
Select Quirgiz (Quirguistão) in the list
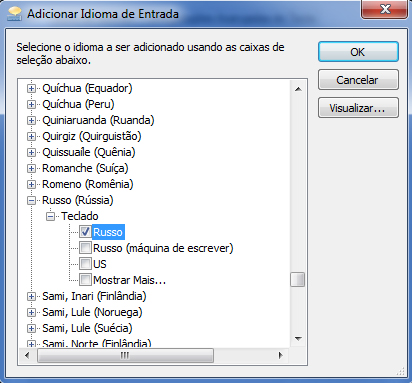tap(92, 136)
